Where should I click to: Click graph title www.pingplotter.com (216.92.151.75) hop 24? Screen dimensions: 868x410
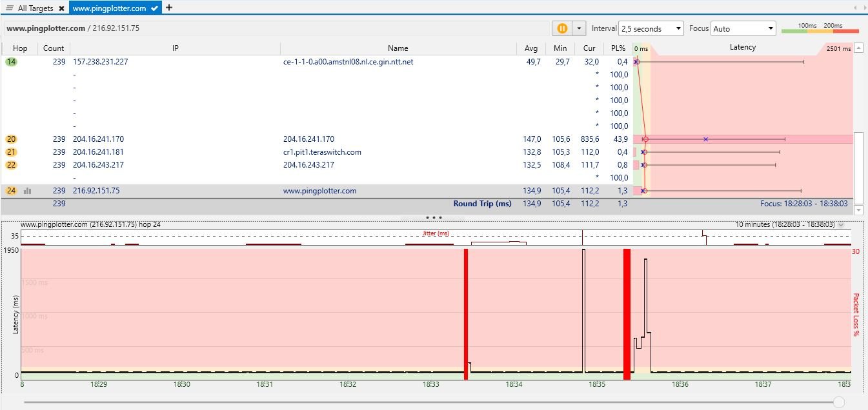[x=90, y=224]
